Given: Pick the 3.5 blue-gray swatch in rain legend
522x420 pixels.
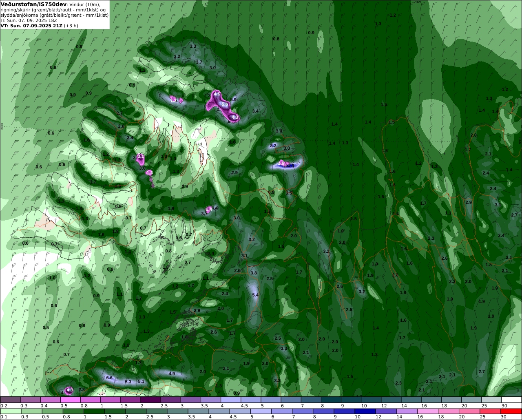Looking at the screenshot, I should (x=198, y=411).
